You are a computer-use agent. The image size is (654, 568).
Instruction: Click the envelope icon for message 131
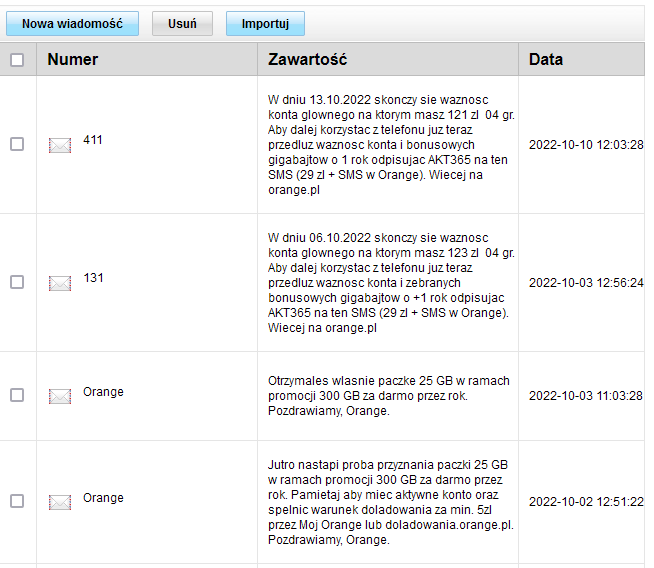[60, 283]
